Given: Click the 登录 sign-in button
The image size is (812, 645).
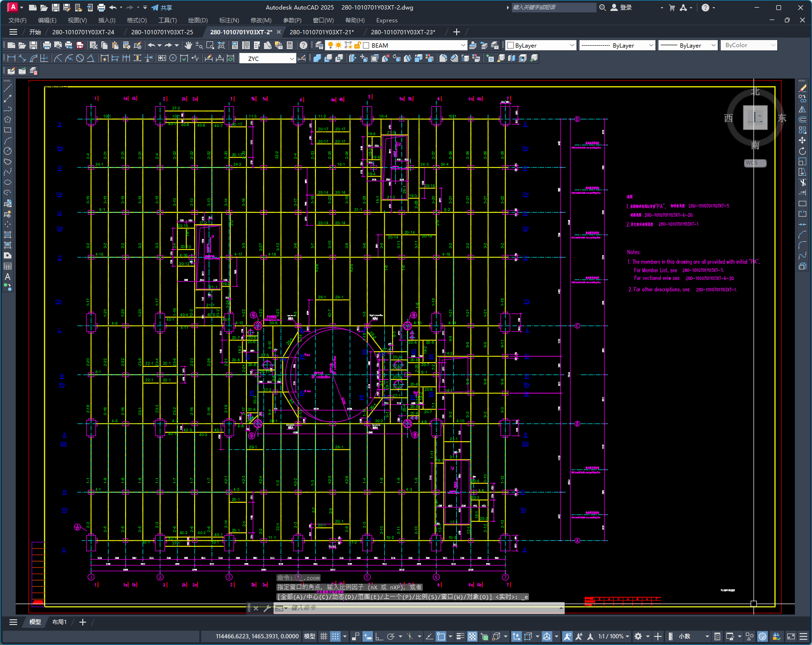Looking at the screenshot, I should coord(621,8).
